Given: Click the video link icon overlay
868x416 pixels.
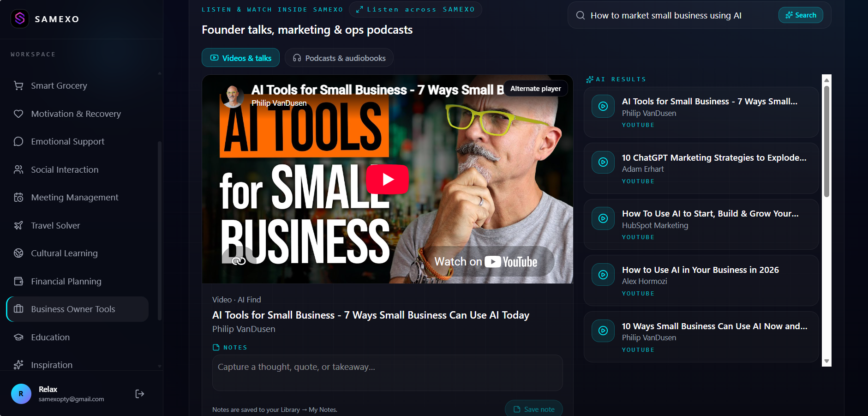Looking at the screenshot, I should pos(239,261).
